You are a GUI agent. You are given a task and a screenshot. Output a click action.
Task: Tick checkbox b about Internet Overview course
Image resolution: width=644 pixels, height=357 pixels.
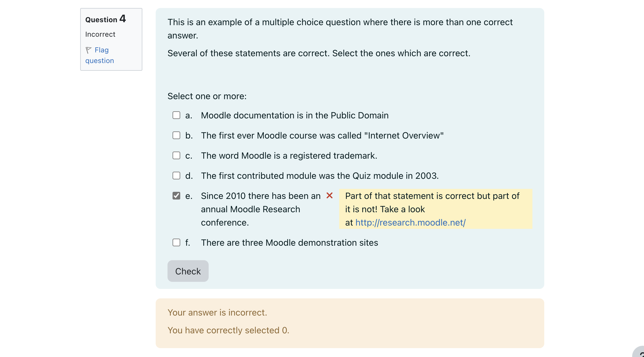tap(176, 135)
